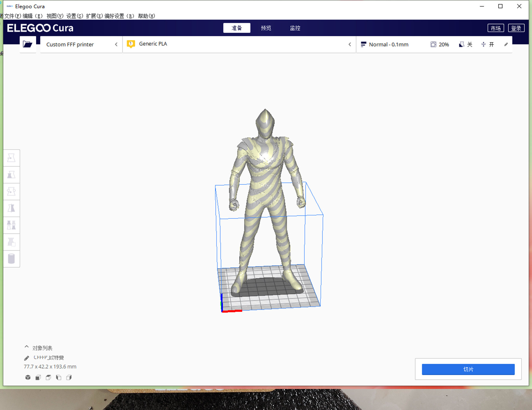Click the blue 切片 slice button
The height and width of the screenshot is (410, 532).
point(468,369)
